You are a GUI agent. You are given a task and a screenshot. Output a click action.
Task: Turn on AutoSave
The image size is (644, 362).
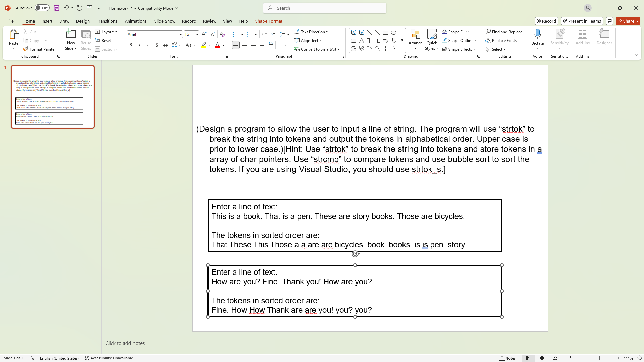(x=42, y=8)
